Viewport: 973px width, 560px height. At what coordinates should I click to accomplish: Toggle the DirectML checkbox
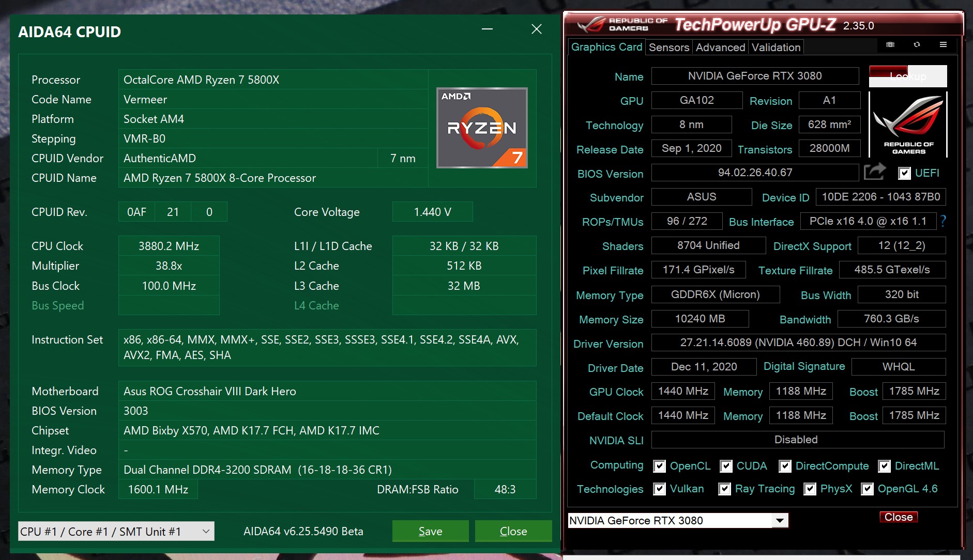[884, 466]
